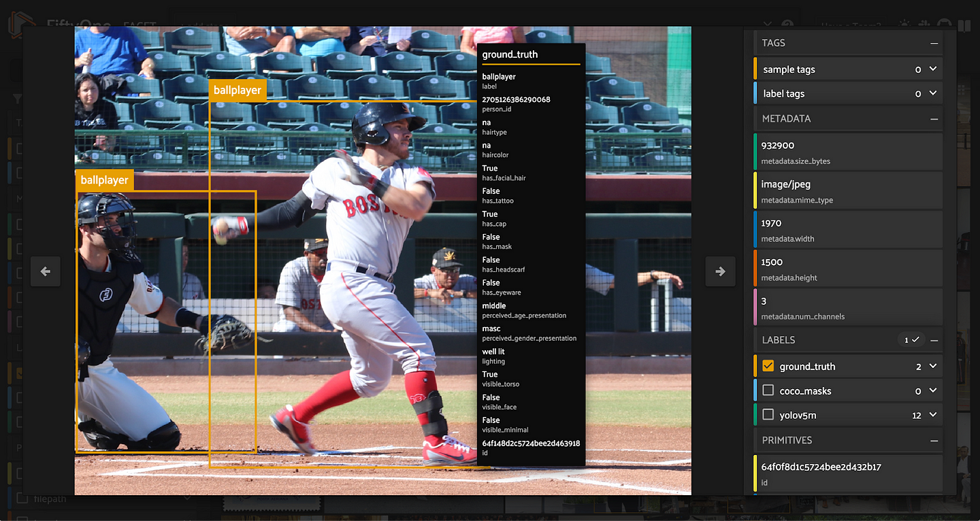
Task: Click the ground_truth label name in LABELS
Action: point(807,367)
